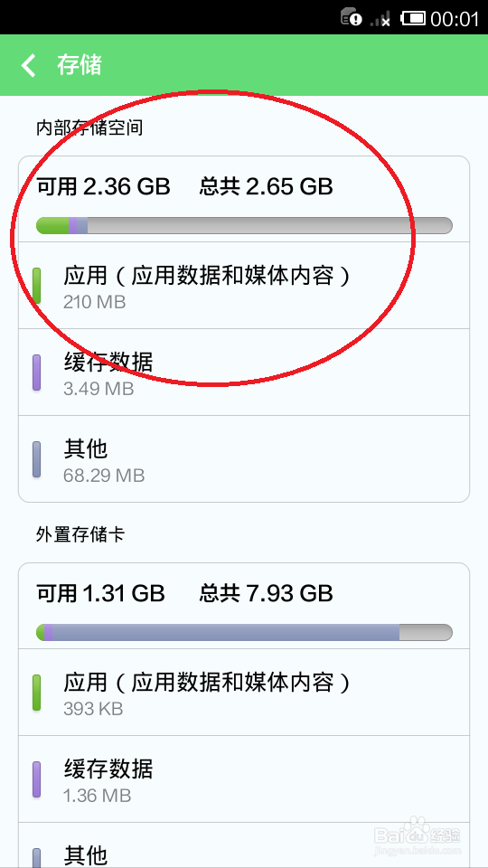Tap the 存储 page title
Viewport: 488px width, 868px height.
coord(80,65)
